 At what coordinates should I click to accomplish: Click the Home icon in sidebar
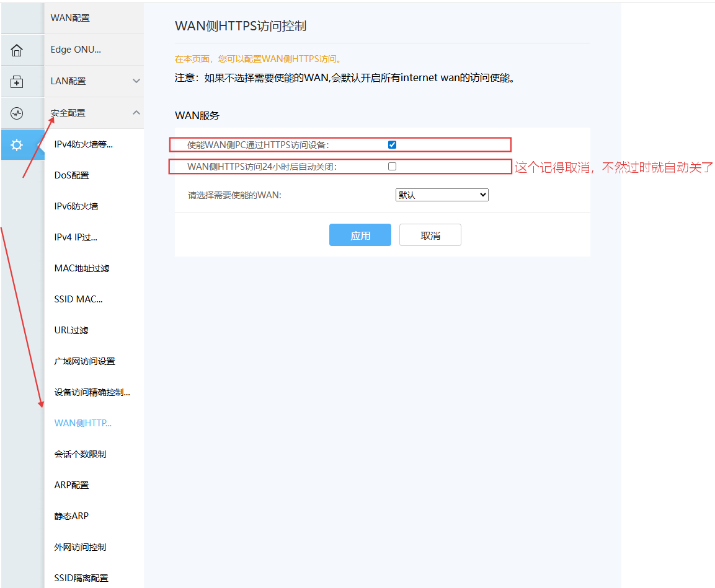[17, 50]
